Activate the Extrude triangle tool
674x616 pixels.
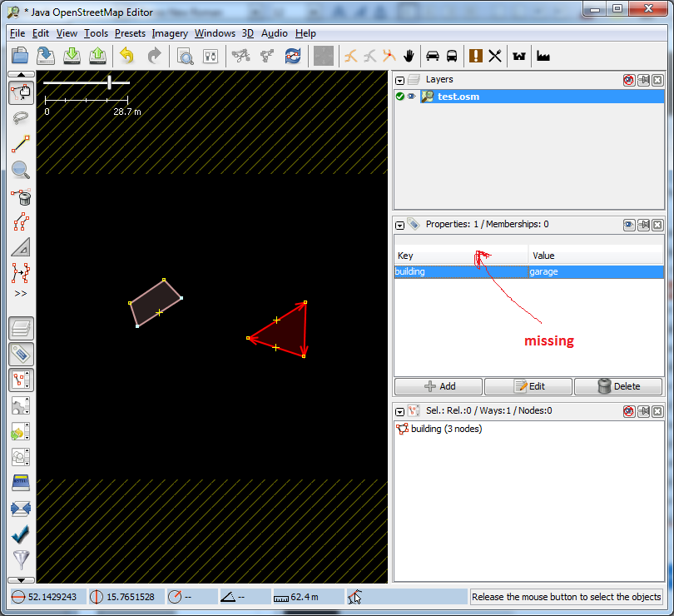coord(21,247)
